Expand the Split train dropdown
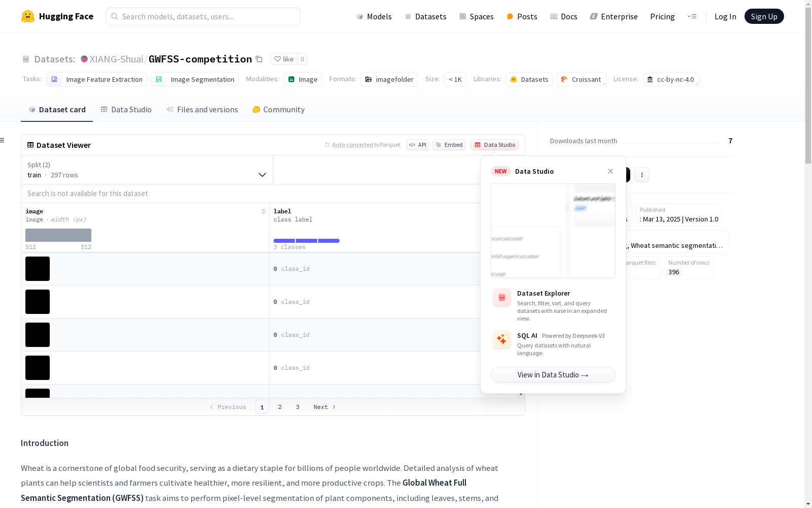The image size is (812, 508). [147, 170]
